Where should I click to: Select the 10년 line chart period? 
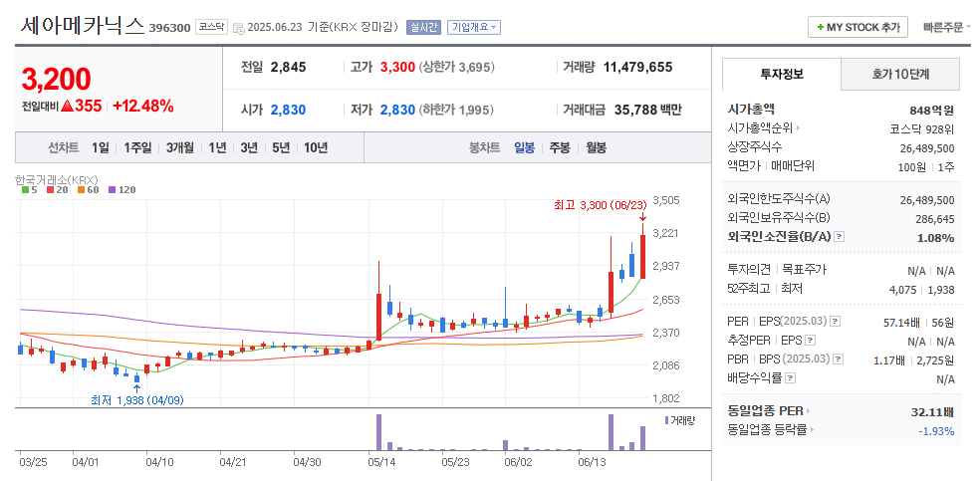point(316,148)
